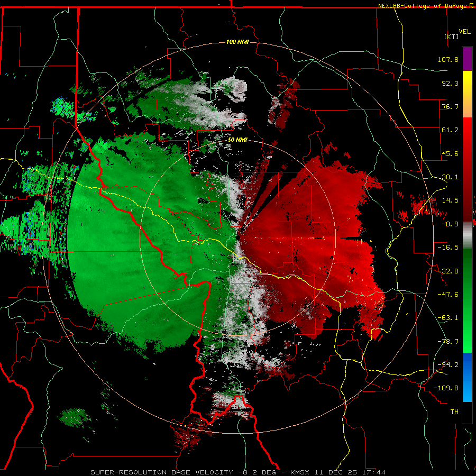Viewport: 476px width, 476px height.
Task: Click the yellow-orange segment of the color bar
Action: pos(467,94)
